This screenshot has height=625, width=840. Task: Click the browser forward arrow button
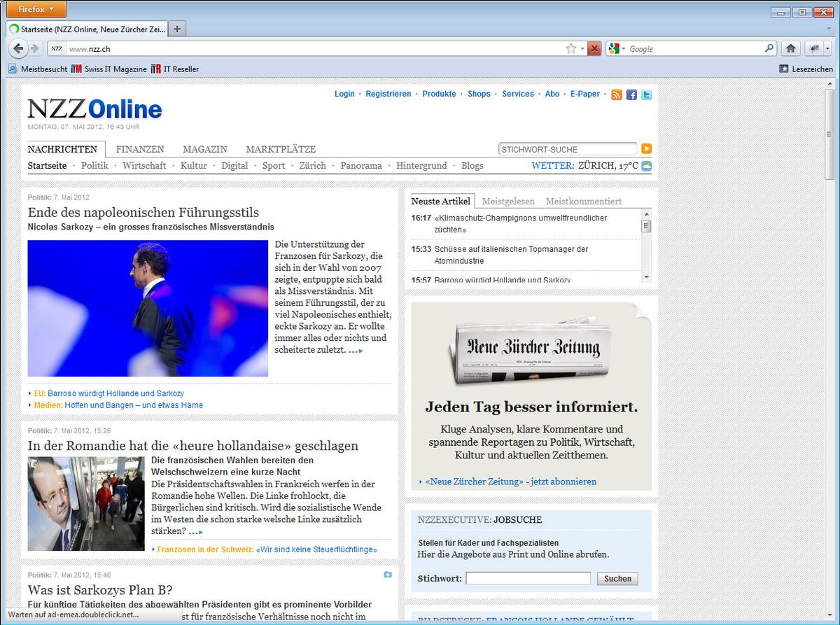point(34,48)
